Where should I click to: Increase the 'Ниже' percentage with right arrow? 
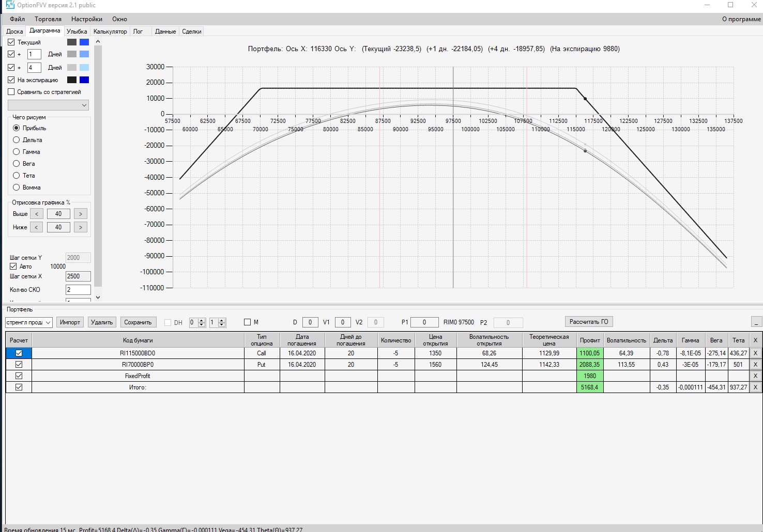coord(80,227)
